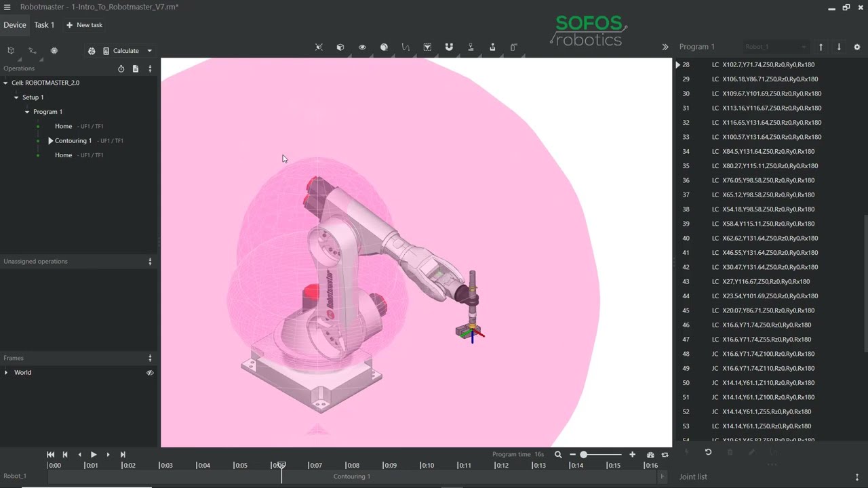
Task: Switch to the Task 1 tab
Action: [x=44, y=25]
